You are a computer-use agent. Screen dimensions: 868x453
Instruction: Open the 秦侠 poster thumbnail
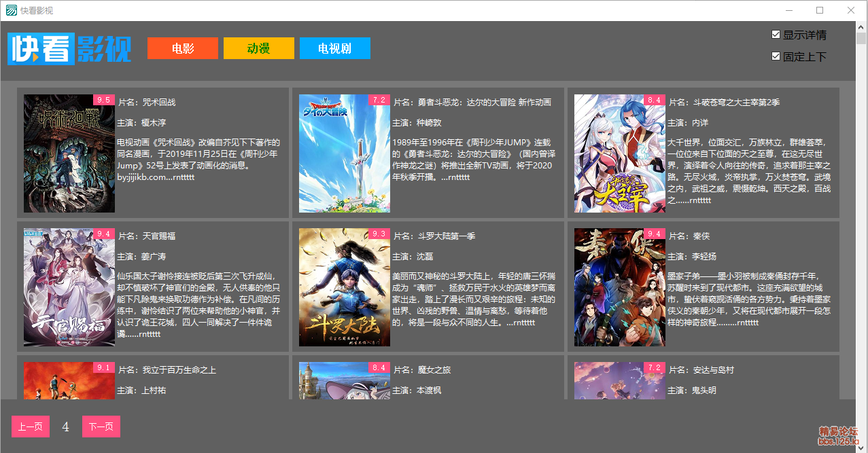[x=620, y=287]
